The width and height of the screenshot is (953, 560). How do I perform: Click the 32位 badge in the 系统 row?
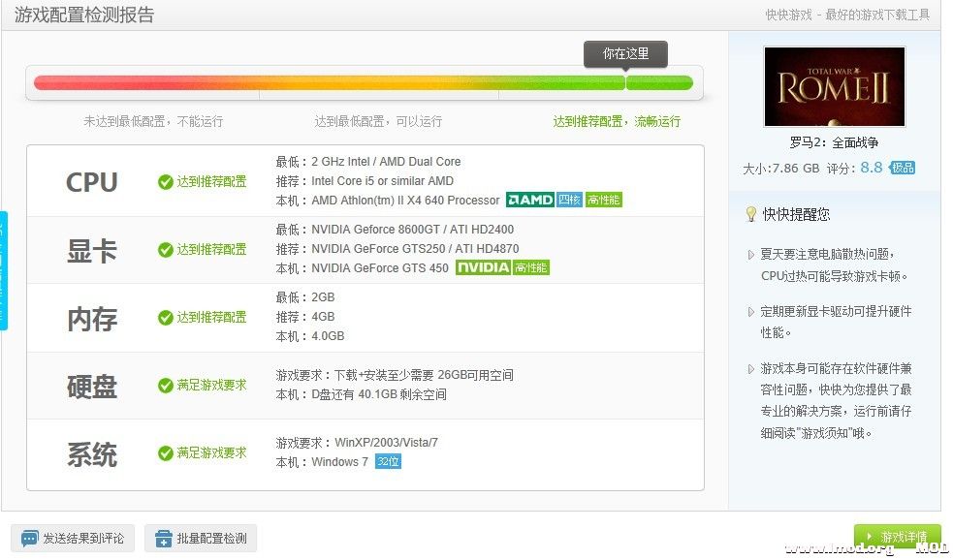(x=388, y=462)
